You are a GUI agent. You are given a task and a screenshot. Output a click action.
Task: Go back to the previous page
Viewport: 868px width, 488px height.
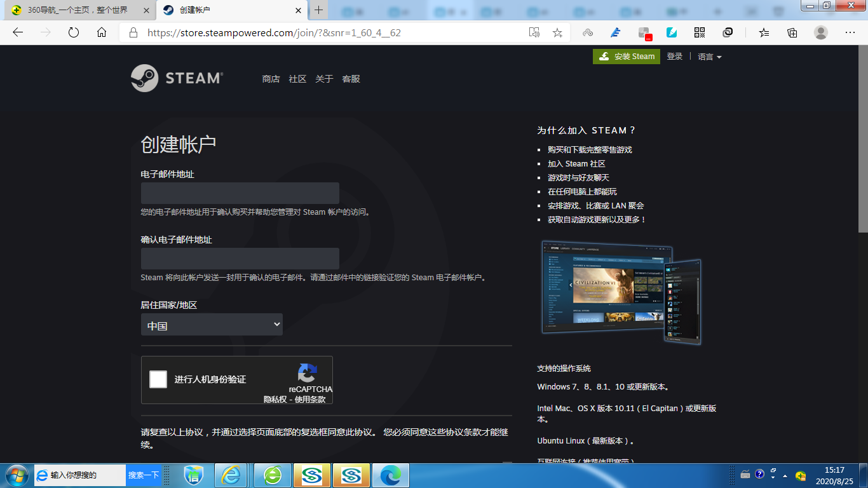coord(18,32)
